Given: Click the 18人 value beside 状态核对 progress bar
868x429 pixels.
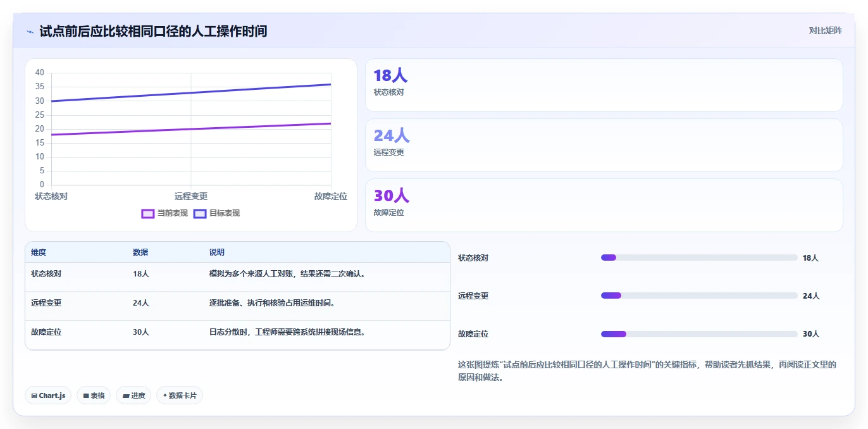Looking at the screenshot, I should coord(810,258).
